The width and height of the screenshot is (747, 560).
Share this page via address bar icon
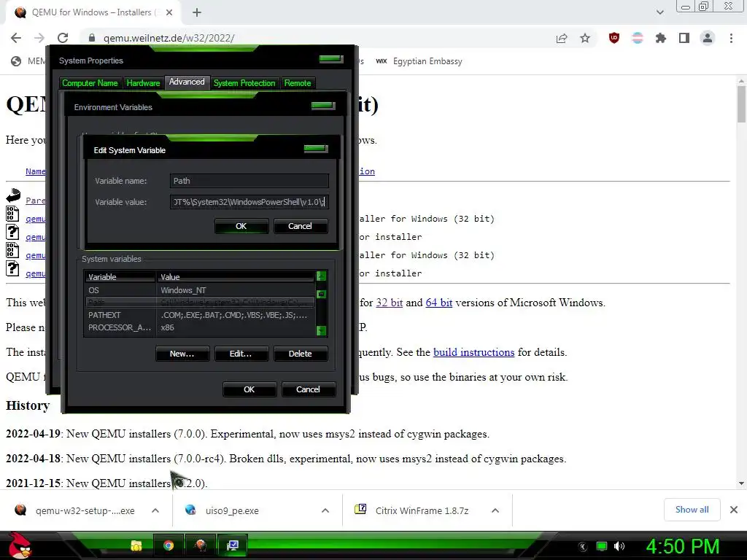click(x=562, y=38)
